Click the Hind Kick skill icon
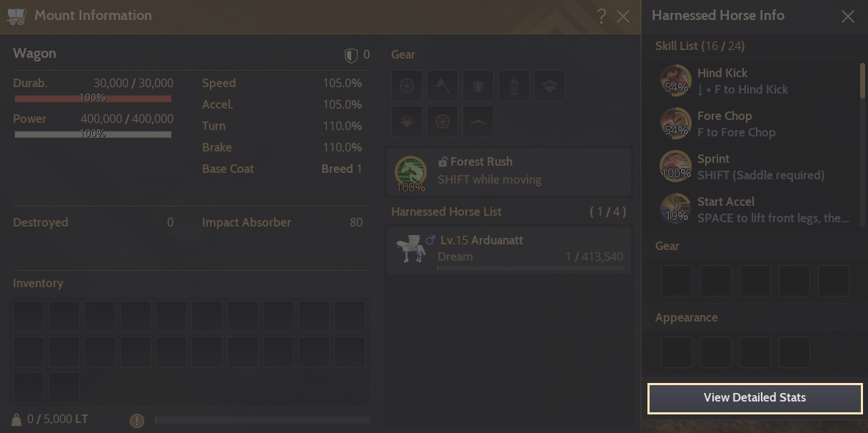 [x=675, y=80]
